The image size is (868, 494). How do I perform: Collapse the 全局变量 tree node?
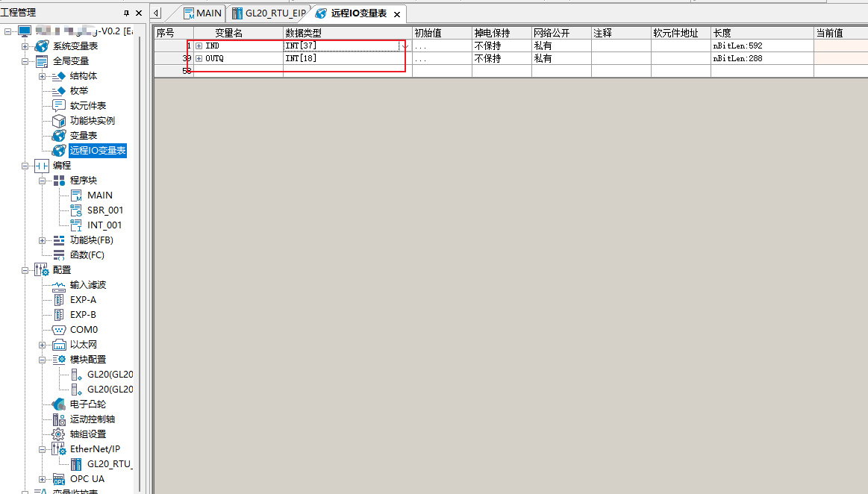click(25, 61)
